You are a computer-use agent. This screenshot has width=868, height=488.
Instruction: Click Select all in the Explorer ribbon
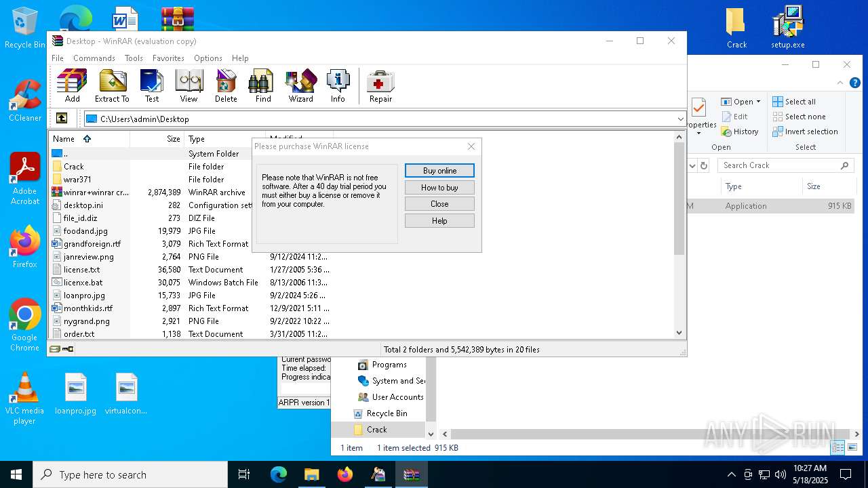coord(794,102)
